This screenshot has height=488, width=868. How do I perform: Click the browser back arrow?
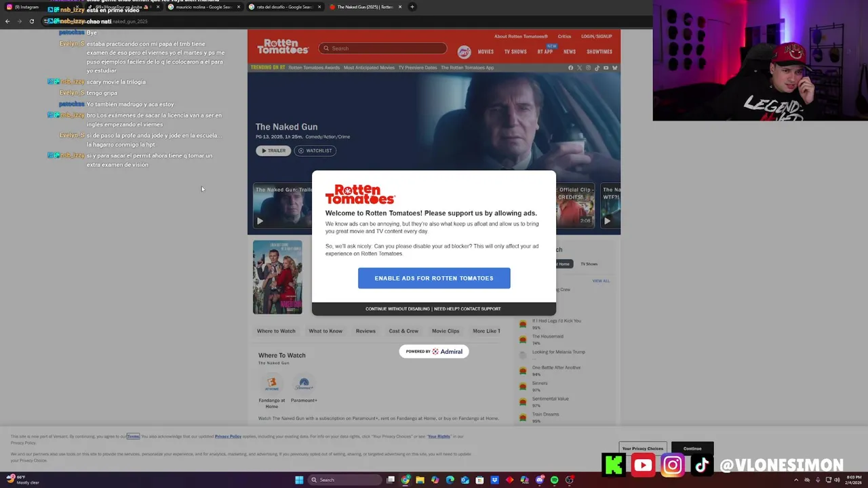tap(7, 21)
